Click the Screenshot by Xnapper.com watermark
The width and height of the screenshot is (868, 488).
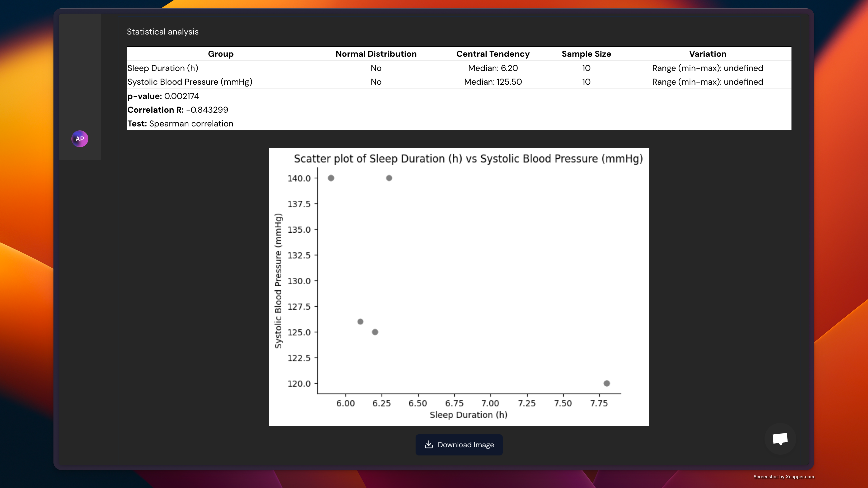click(x=783, y=477)
